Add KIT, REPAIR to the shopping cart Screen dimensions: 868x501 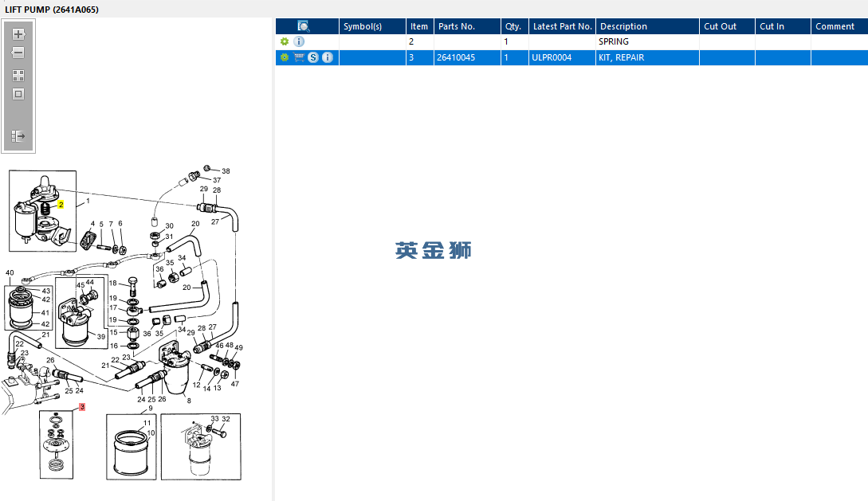[299, 57]
